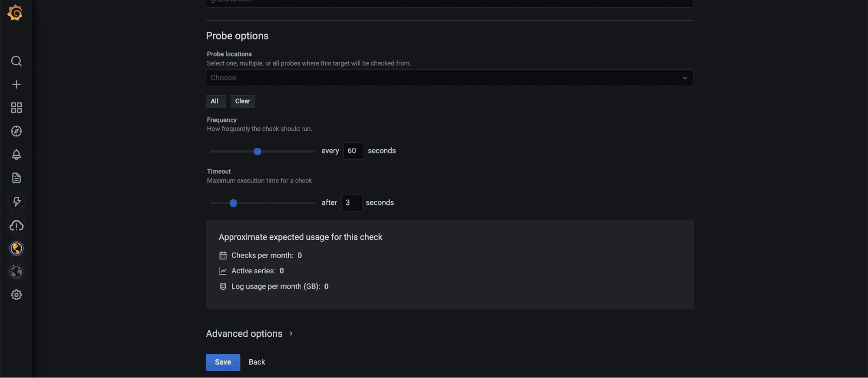Click the lightning bolt sidebar icon

tap(17, 202)
